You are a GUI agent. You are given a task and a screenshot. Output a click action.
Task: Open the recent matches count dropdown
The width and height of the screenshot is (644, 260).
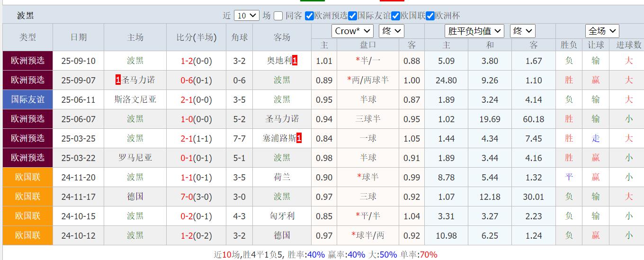(x=247, y=16)
